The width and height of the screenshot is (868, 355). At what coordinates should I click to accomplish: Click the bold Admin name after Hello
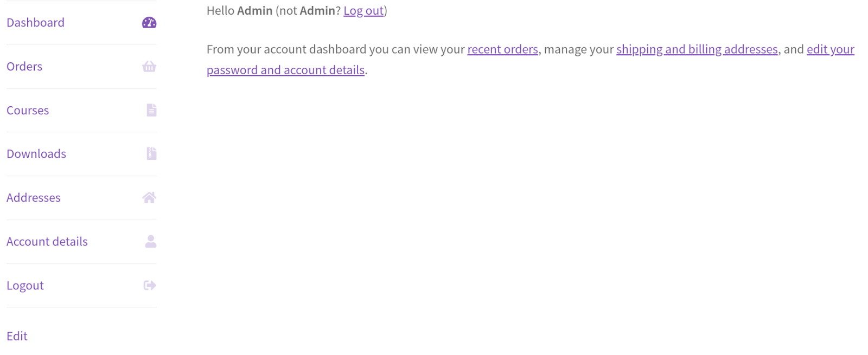click(254, 11)
